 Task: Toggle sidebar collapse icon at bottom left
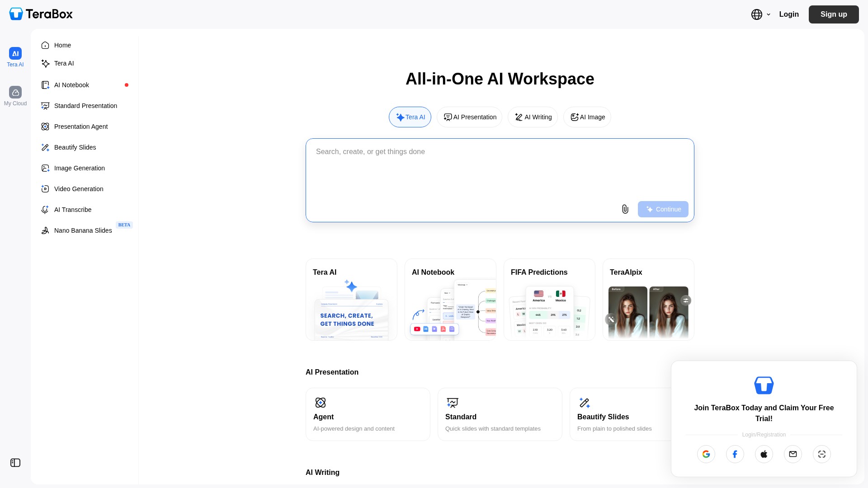coord(15,463)
